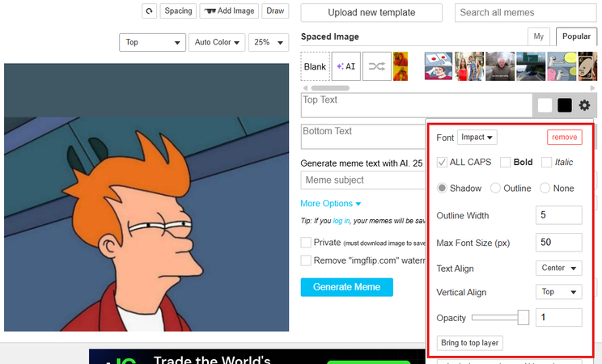Open the AI meme template button
Screen dimensions: 602x364
(x=346, y=66)
